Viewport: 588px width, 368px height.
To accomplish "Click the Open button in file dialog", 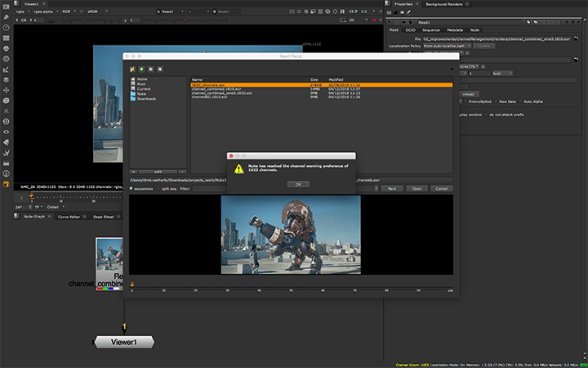I will click(x=416, y=189).
